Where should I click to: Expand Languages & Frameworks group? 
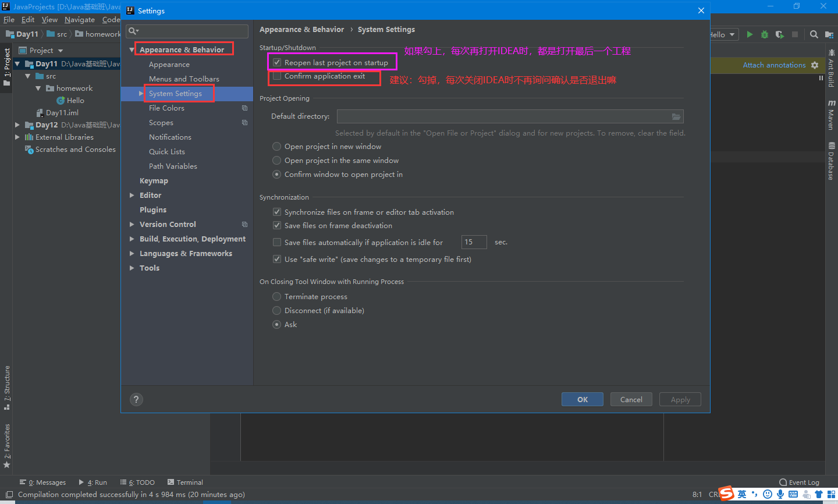pyautogui.click(x=132, y=254)
